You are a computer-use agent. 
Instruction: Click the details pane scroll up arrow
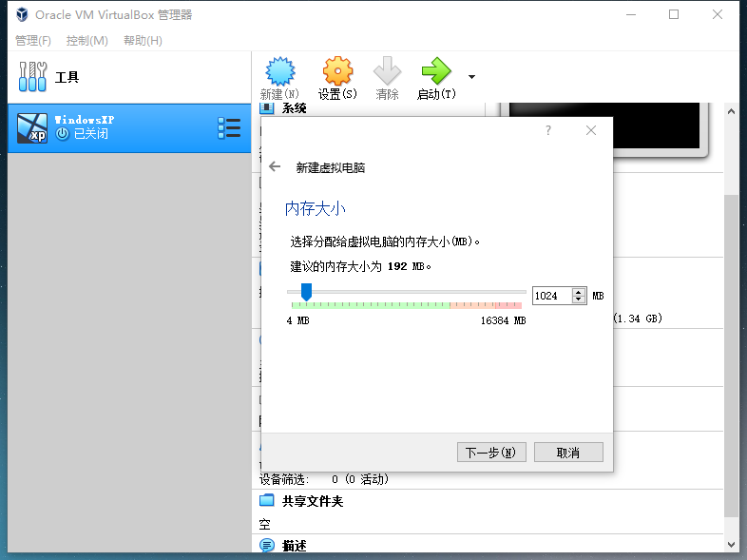click(731, 112)
